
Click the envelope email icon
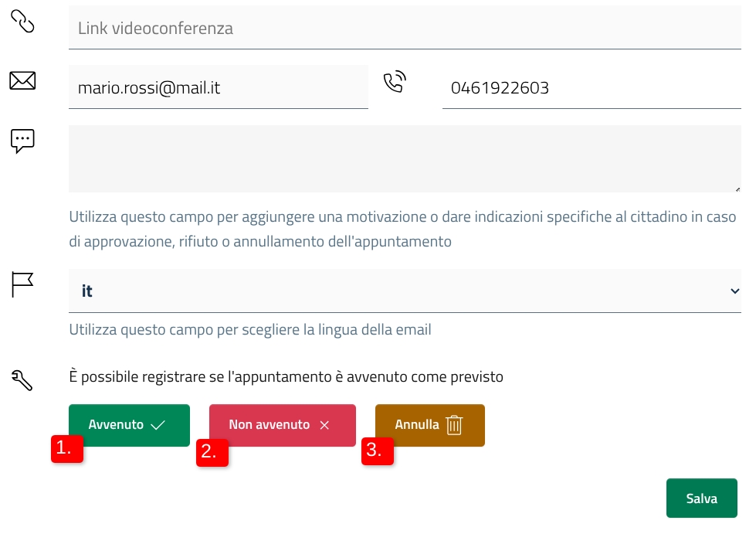(x=22, y=80)
